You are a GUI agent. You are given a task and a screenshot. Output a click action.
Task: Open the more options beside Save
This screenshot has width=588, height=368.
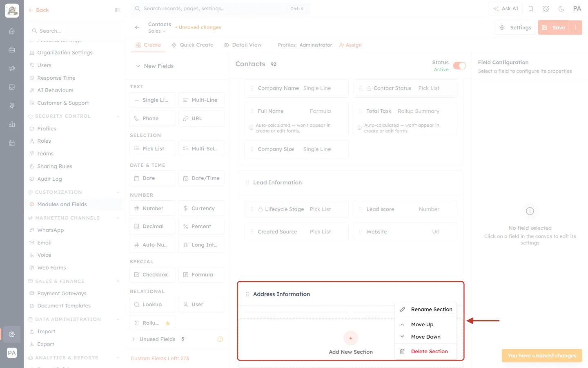(x=575, y=27)
